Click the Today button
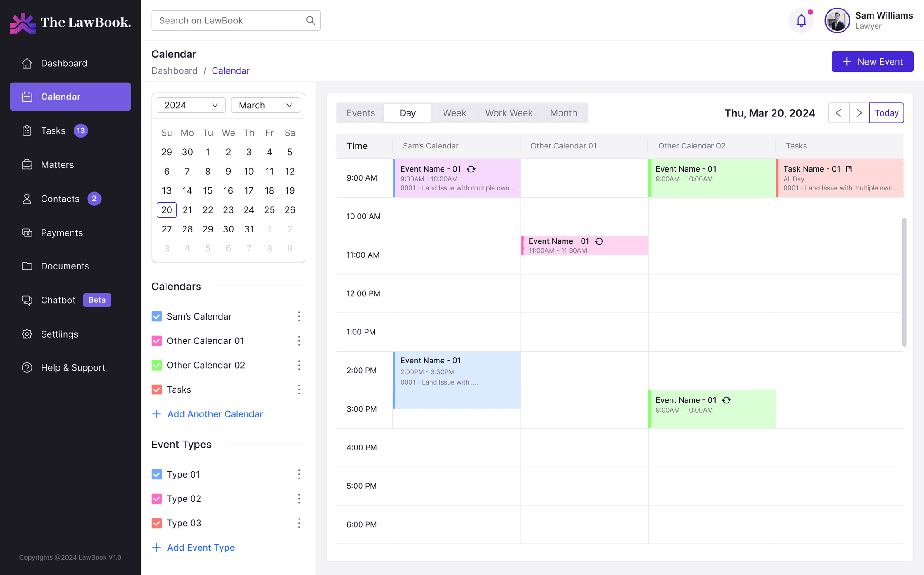This screenshot has height=575, width=924. (887, 113)
